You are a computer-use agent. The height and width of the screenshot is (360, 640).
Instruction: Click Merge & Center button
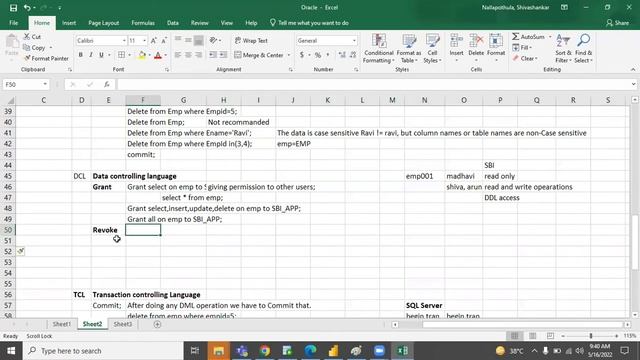(x=259, y=55)
